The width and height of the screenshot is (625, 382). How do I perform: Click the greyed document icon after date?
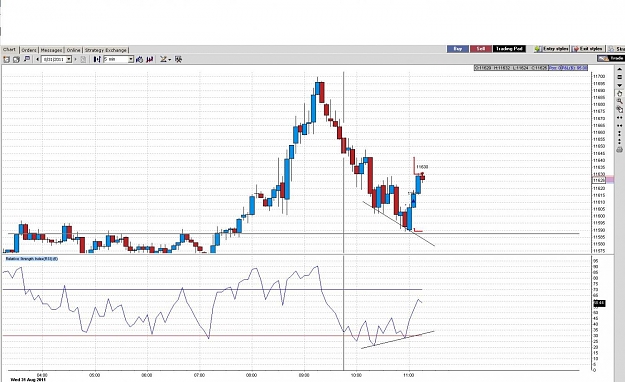[x=83, y=59]
